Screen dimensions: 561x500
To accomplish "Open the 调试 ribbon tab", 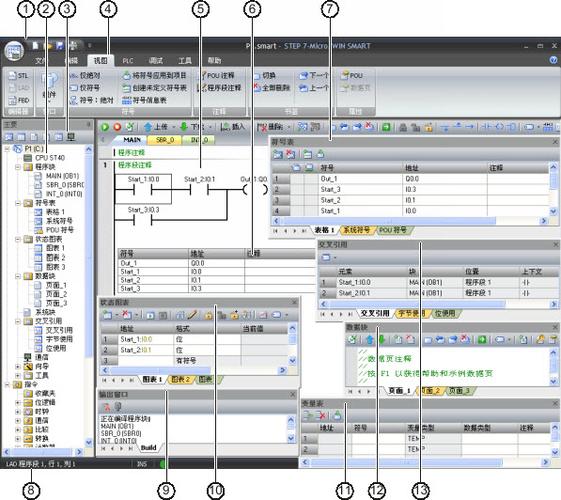I will 156,60.
